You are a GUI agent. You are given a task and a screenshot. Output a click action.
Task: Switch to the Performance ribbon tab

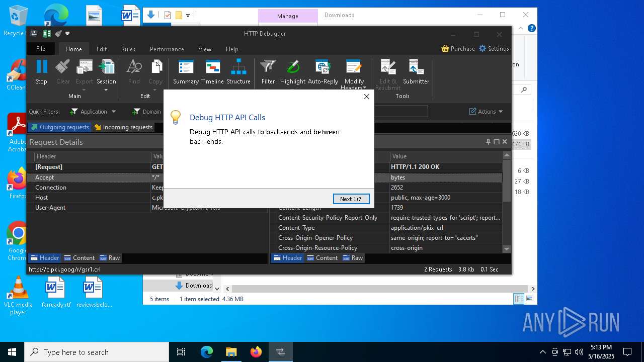(x=167, y=49)
